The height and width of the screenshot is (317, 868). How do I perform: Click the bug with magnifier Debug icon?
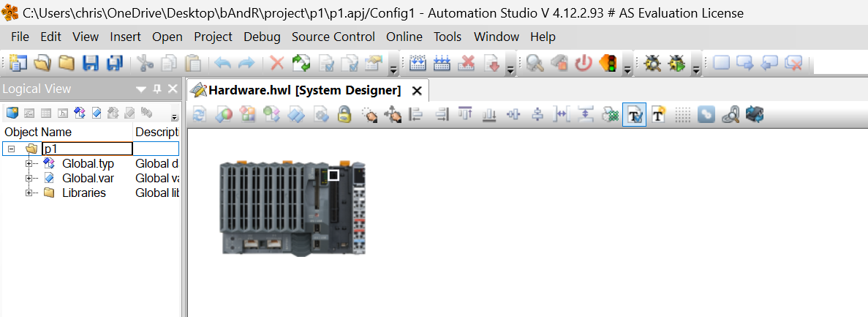click(x=653, y=63)
